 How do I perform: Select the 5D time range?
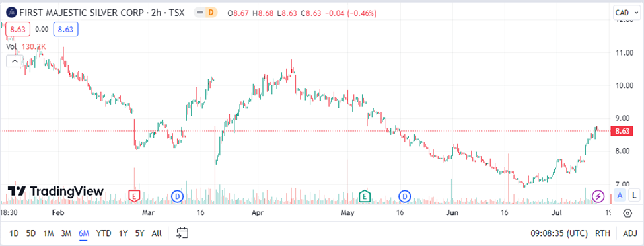(31, 233)
